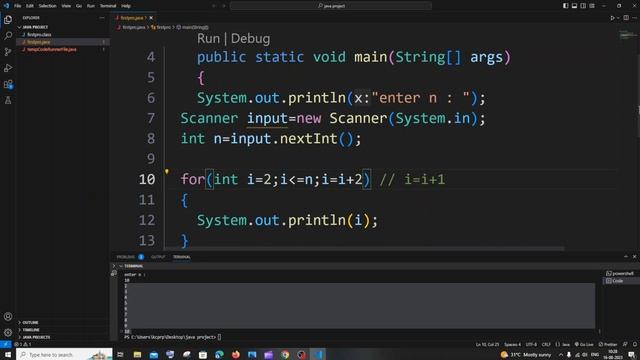Expand the Timeline section

(31, 330)
